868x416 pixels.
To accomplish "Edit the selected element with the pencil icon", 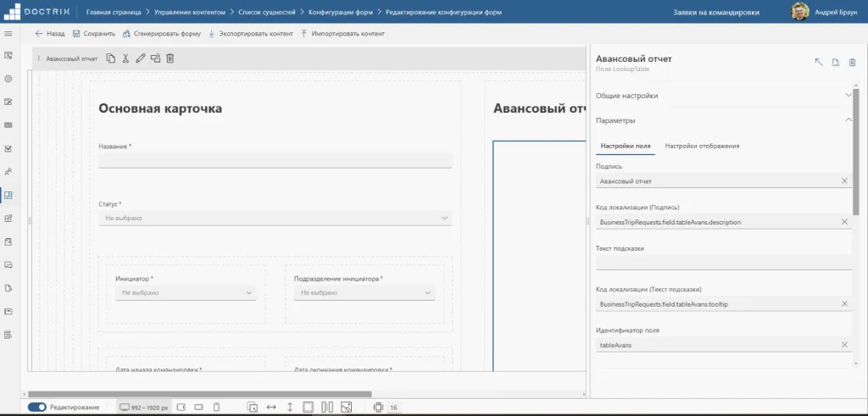I will click(141, 58).
